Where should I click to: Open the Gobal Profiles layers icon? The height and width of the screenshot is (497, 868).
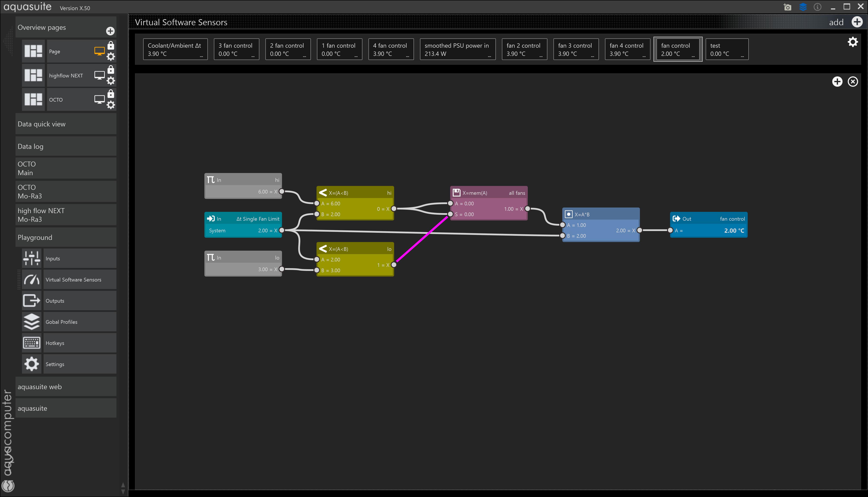(32, 322)
